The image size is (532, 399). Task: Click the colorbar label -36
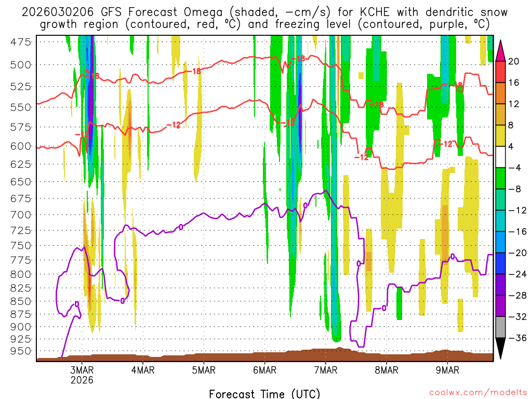(517, 338)
